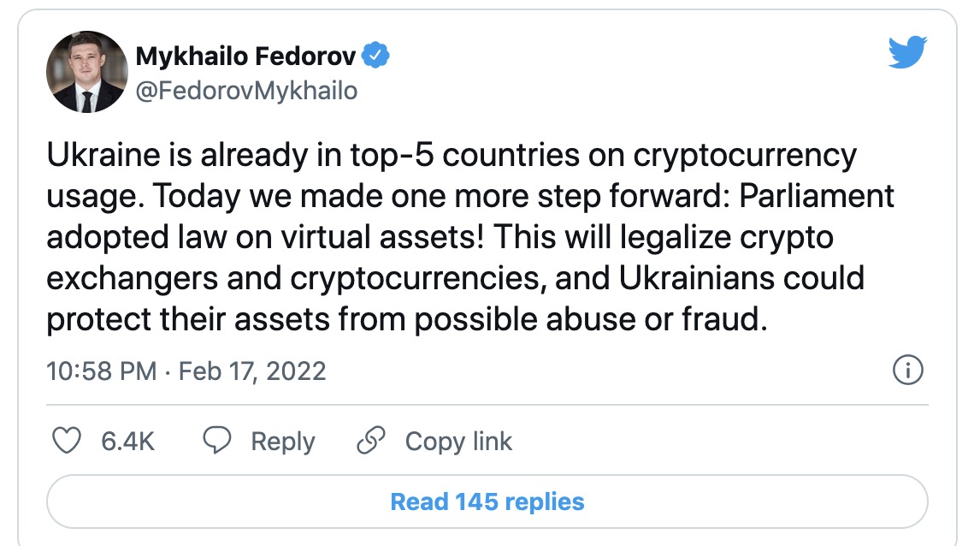Click the Reply text label
The height and width of the screenshot is (546, 980).
282,442
